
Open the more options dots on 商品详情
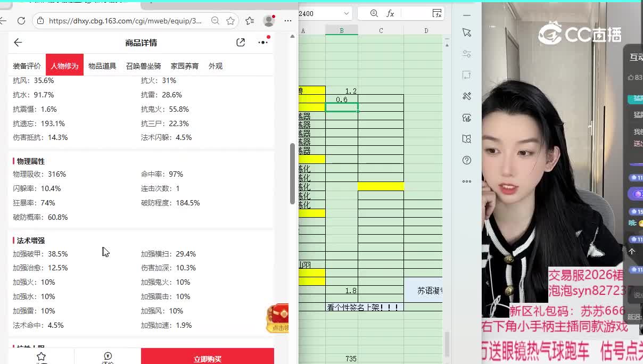pos(263,43)
